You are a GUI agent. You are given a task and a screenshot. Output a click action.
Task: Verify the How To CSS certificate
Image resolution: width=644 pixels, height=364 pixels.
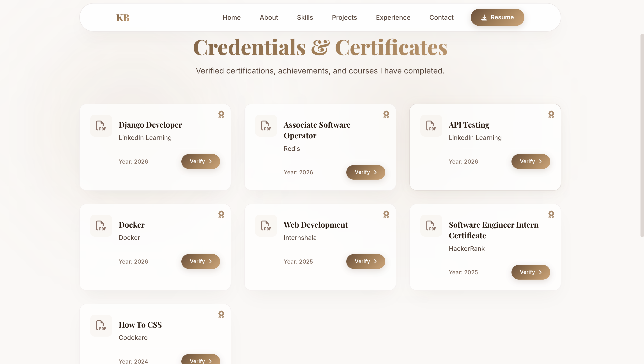pos(200,359)
